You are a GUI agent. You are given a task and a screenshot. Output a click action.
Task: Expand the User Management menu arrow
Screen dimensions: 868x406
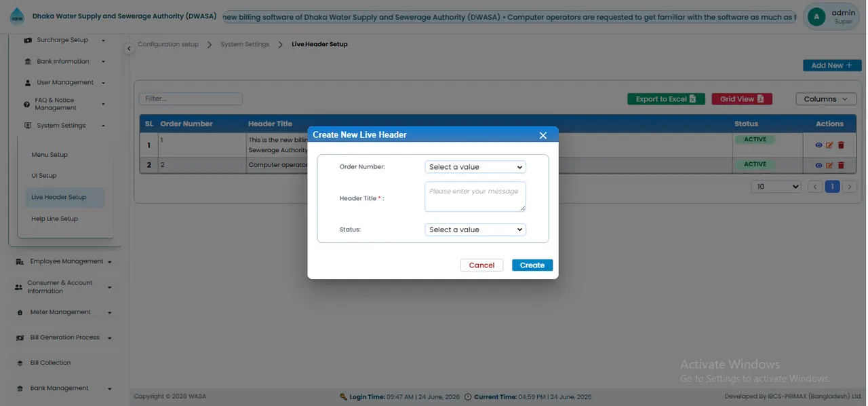(103, 83)
